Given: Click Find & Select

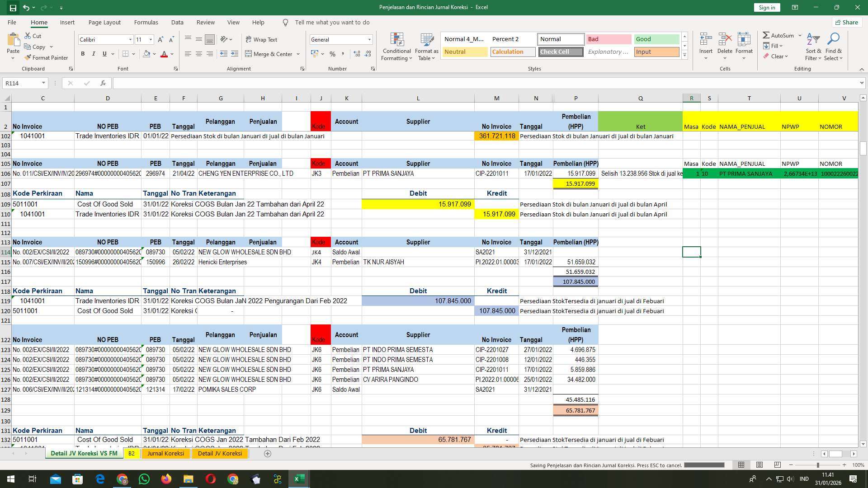Looking at the screenshot, I should [x=833, y=47].
